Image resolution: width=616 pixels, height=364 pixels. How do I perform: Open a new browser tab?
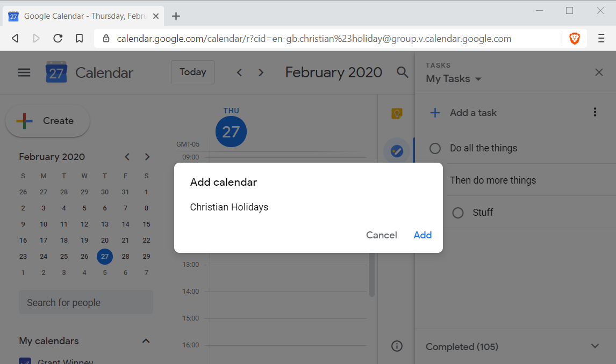pyautogui.click(x=176, y=16)
